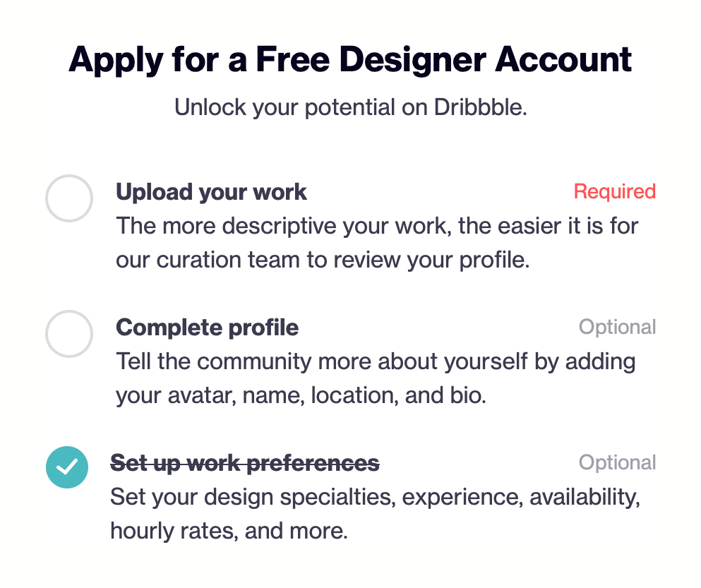This screenshot has height=588, width=701.
Task: Select the Upload your work heading
Action: click(212, 191)
